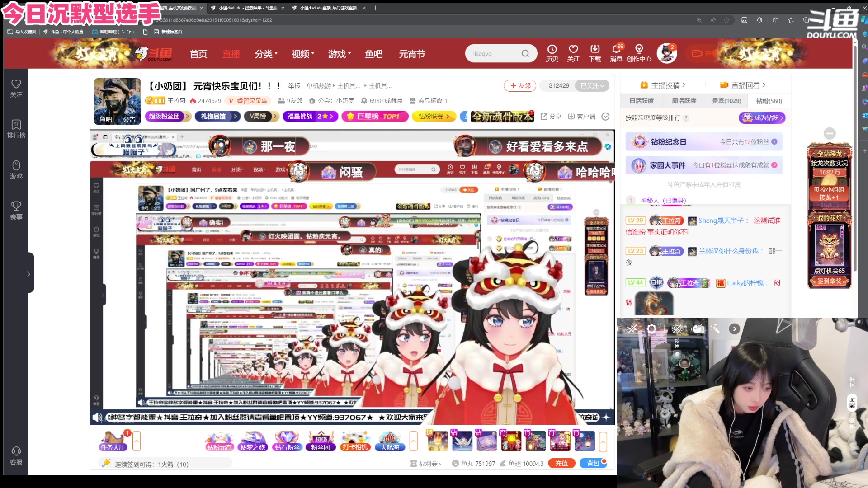Open the 超级粉丝团 badge
The image size is (868, 488).
168,116
